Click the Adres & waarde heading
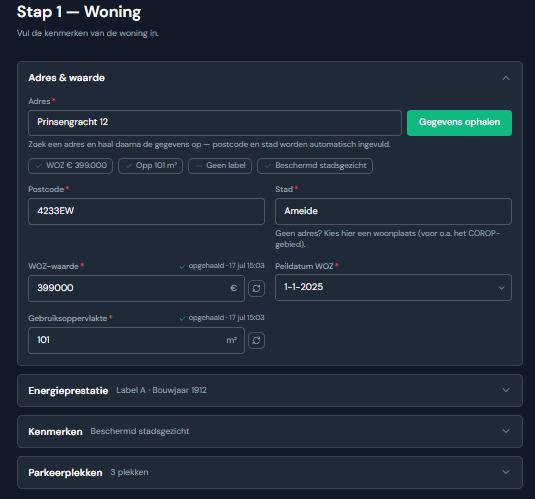This screenshot has height=499, width=535. (x=67, y=78)
